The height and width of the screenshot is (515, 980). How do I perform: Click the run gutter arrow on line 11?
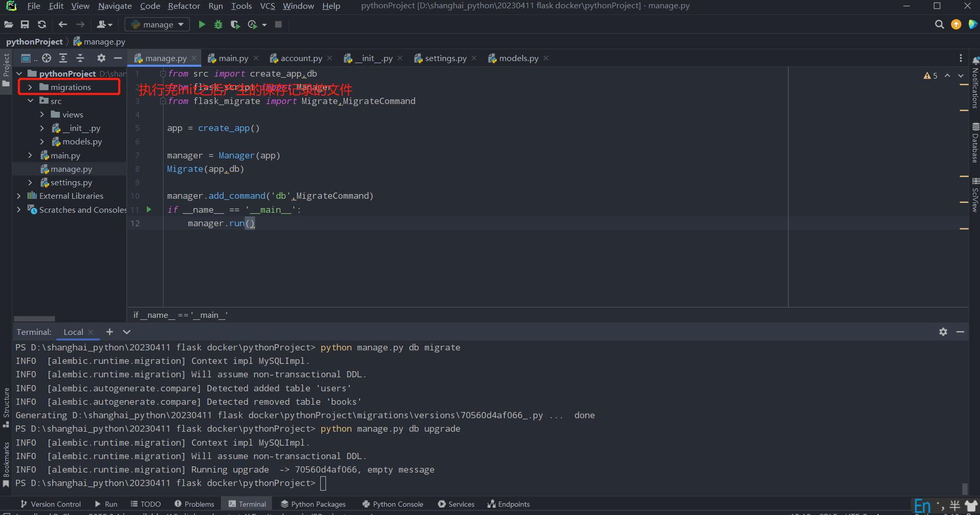coord(149,210)
